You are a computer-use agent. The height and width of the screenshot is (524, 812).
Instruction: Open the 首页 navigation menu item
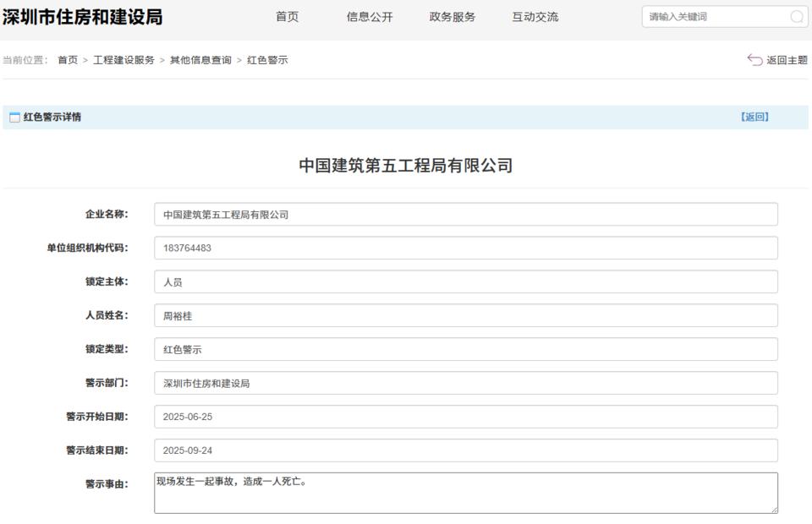(288, 17)
